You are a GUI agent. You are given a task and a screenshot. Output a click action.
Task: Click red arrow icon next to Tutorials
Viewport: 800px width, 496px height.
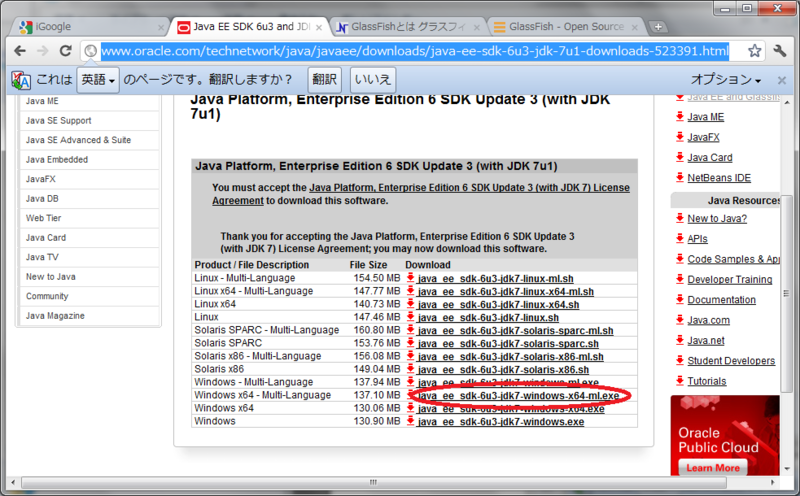680,381
